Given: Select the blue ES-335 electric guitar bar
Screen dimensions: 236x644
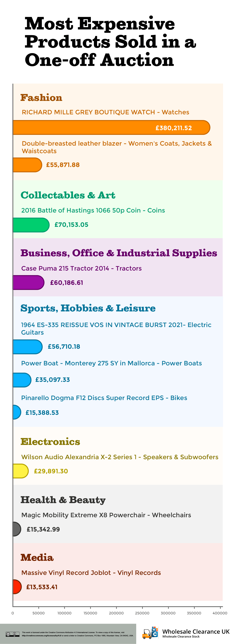Looking at the screenshot, I should (27, 347).
